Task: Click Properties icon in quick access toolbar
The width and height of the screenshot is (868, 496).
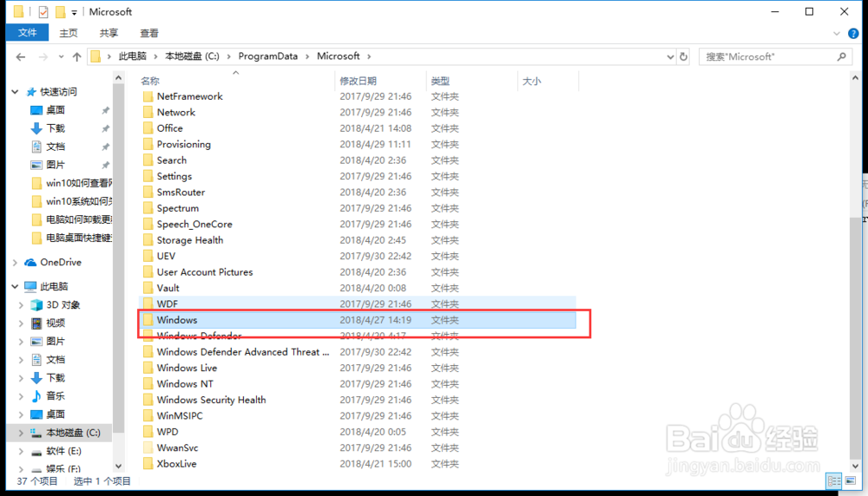Action: tap(43, 11)
